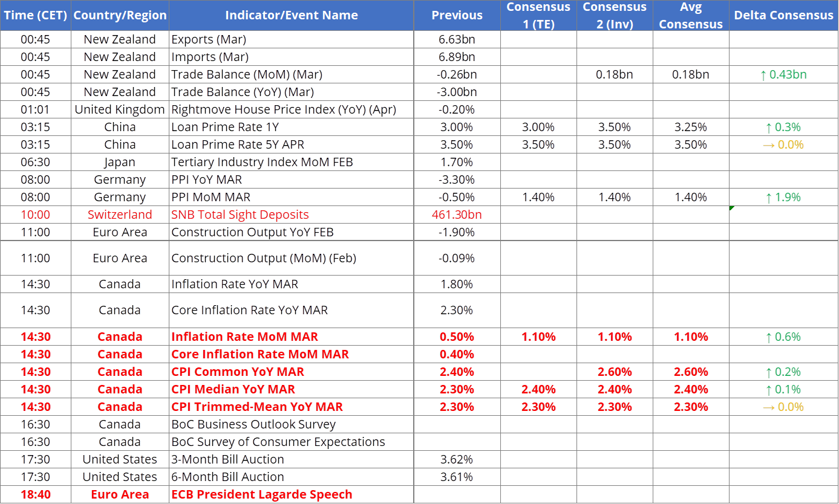The height and width of the screenshot is (504, 839).
Task: Select "Trade Balance (MoM) (Mar)" cell
Action: 292,74
